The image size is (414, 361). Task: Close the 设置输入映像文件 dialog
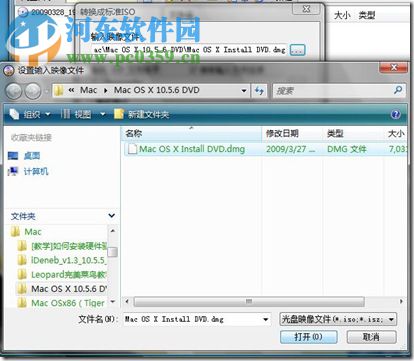393,68
